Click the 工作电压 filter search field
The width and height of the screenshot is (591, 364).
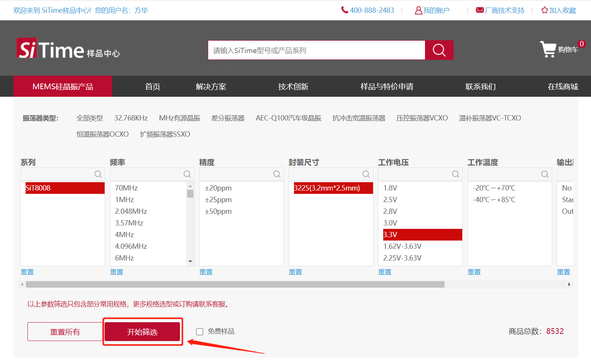[x=420, y=174]
